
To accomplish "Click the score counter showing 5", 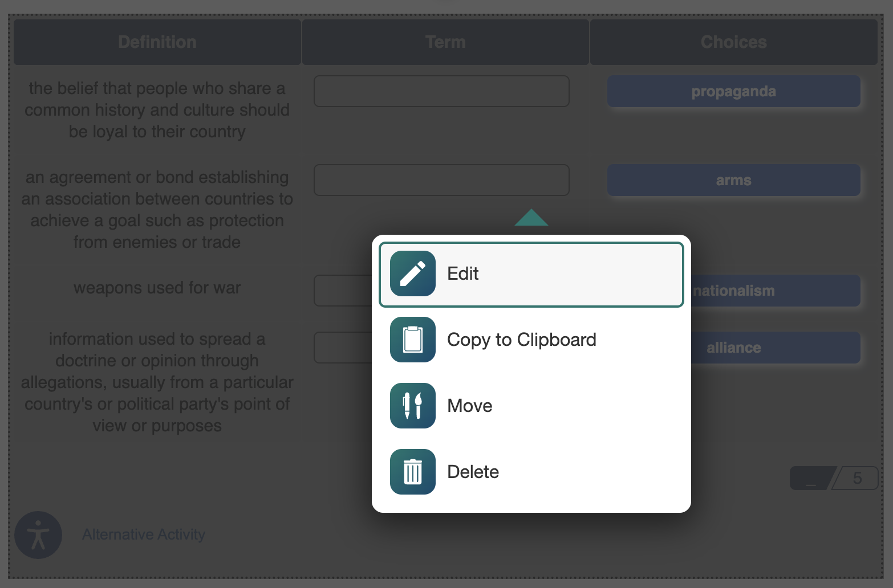I will point(833,478).
